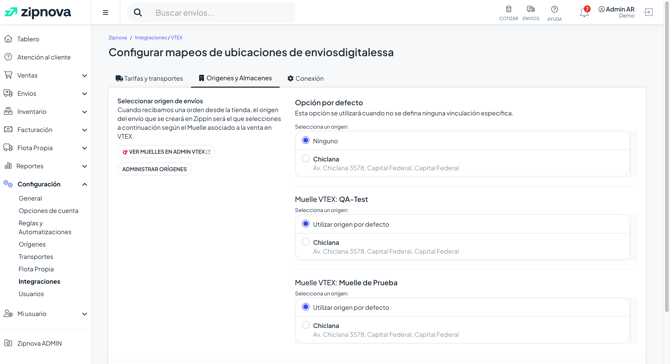Screen dimensions: 670x364
Task: Expand the Reportes chevron
Action: [x=85, y=166]
